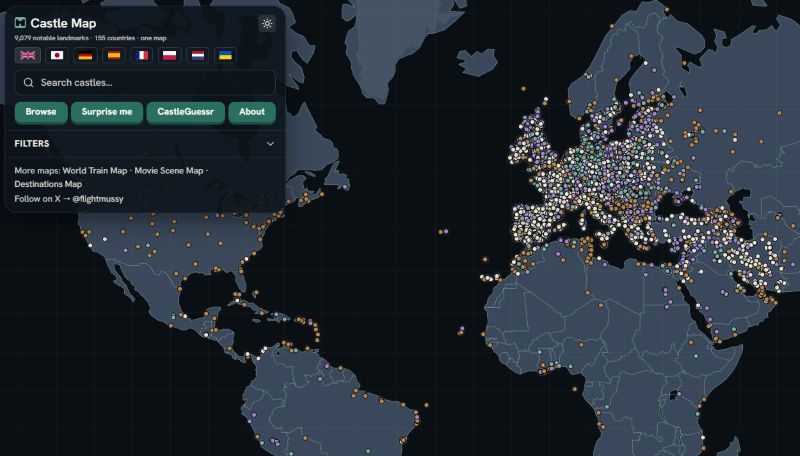
Task: Open the Destinations Map link
Action: (48, 184)
